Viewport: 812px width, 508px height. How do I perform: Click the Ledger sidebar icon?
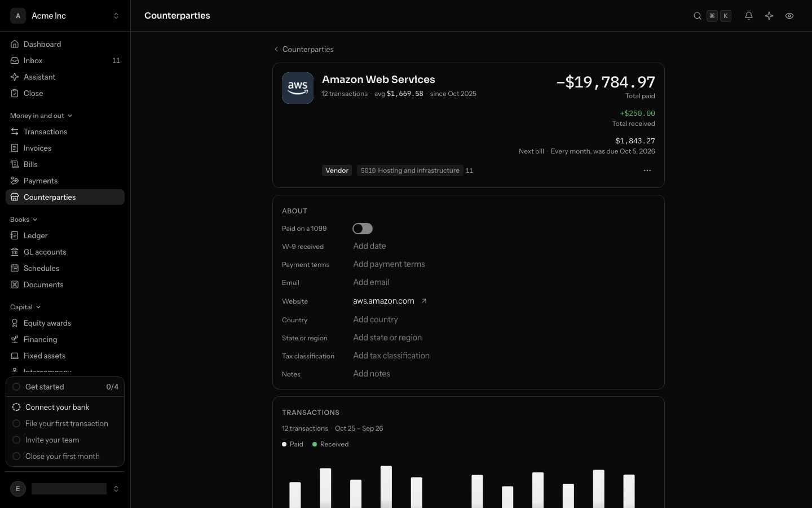pos(15,235)
